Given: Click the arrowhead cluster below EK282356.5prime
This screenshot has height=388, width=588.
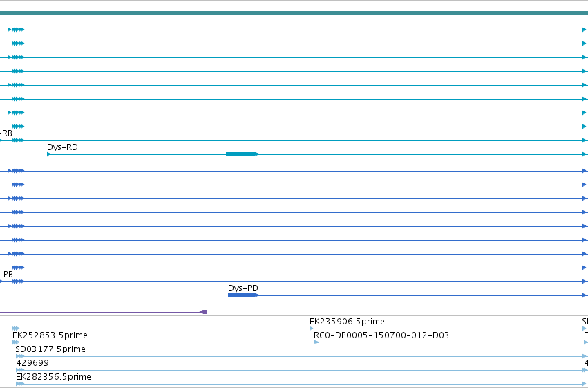Looking at the screenshot, I should click(20, 384).
